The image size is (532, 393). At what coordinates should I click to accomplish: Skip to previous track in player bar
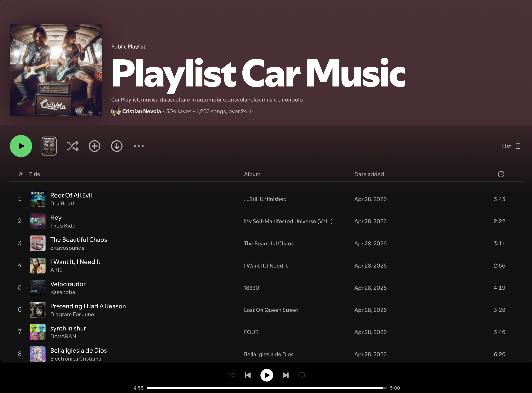pyautogui.click(x=248, y=375)
